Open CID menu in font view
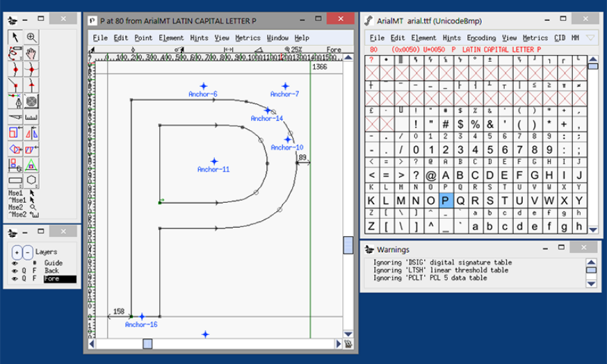Viewport: 607px width, 364px height. click(560, 38)
